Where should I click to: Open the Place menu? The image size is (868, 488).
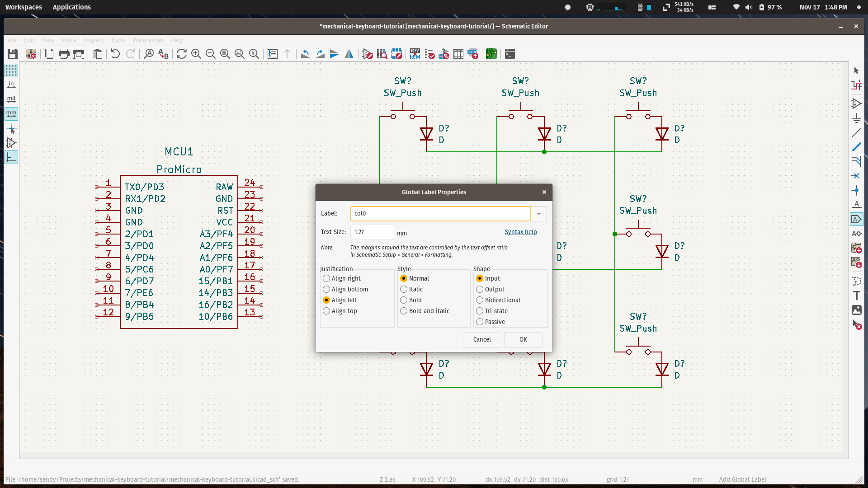[x=69, y=40]
